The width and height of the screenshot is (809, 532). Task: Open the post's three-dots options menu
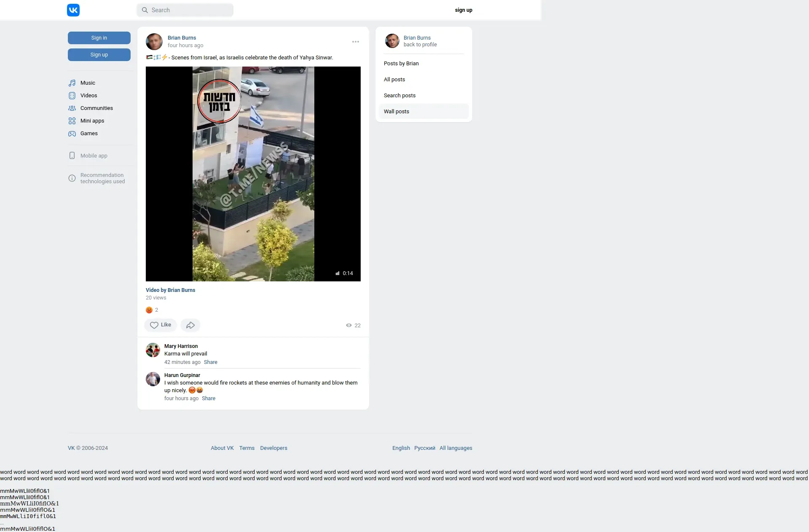click(356, 42)
